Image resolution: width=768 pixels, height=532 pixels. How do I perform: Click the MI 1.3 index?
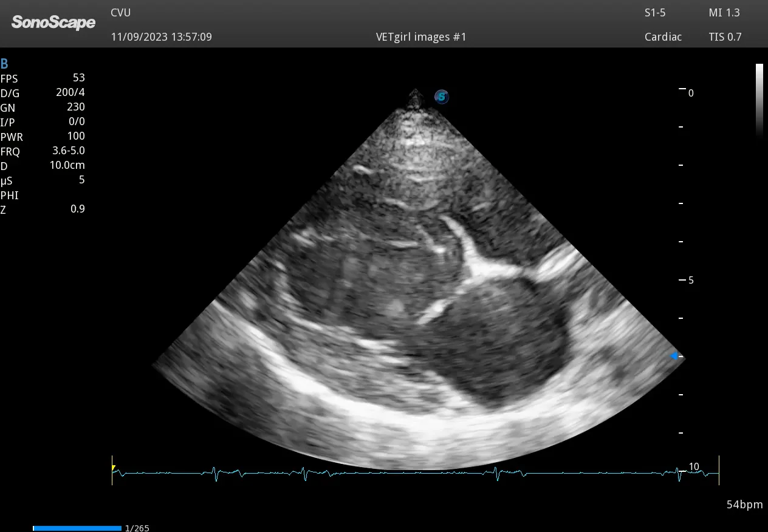pos(725,13)
